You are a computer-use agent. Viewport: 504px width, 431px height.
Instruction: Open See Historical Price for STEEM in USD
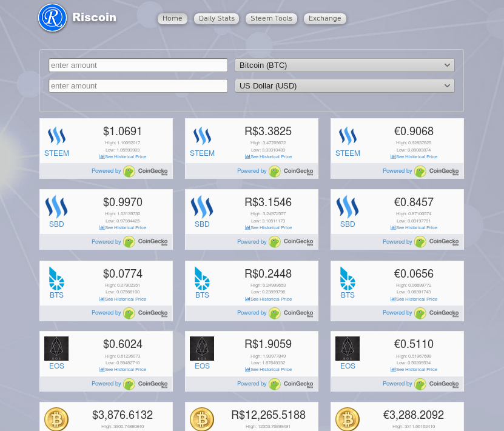[x=123, y=157]
